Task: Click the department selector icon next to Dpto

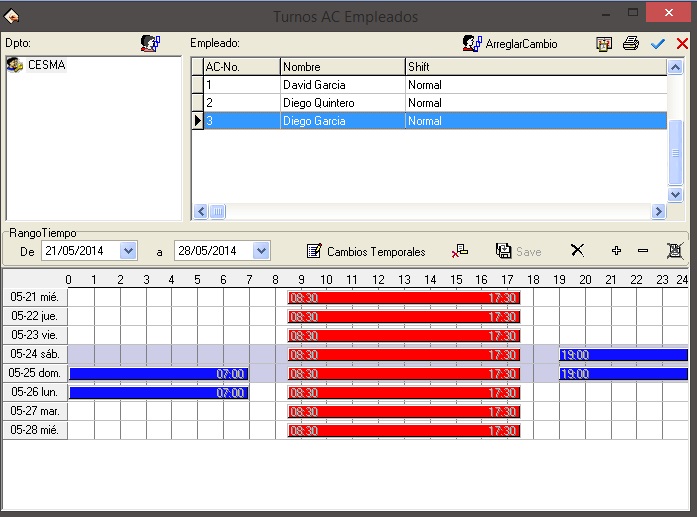Action: 150,44
